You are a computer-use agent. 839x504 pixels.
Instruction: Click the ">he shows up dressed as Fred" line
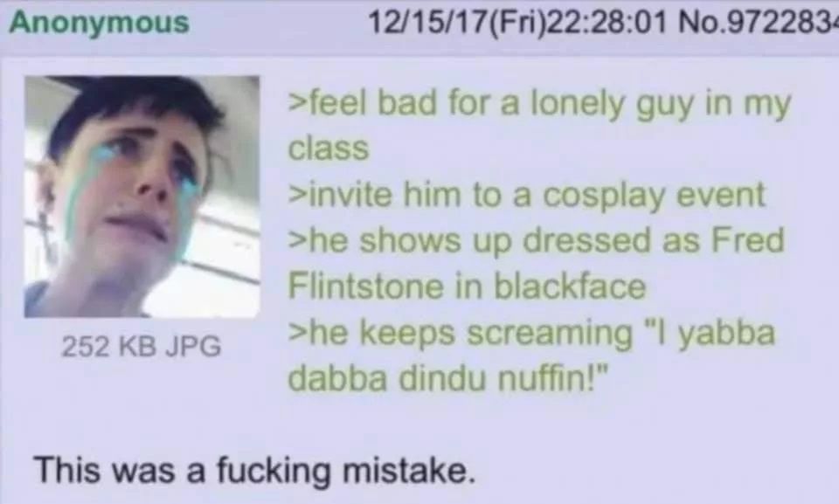536,241
